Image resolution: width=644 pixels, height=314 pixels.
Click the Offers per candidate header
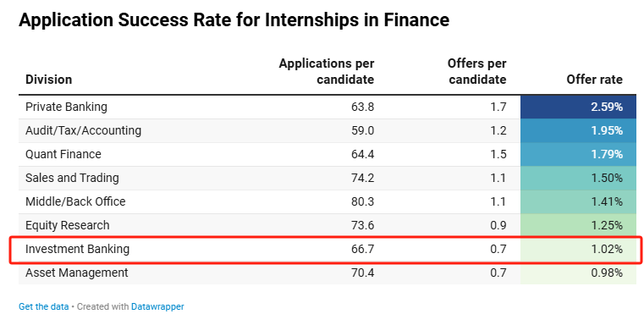(476, 71)
